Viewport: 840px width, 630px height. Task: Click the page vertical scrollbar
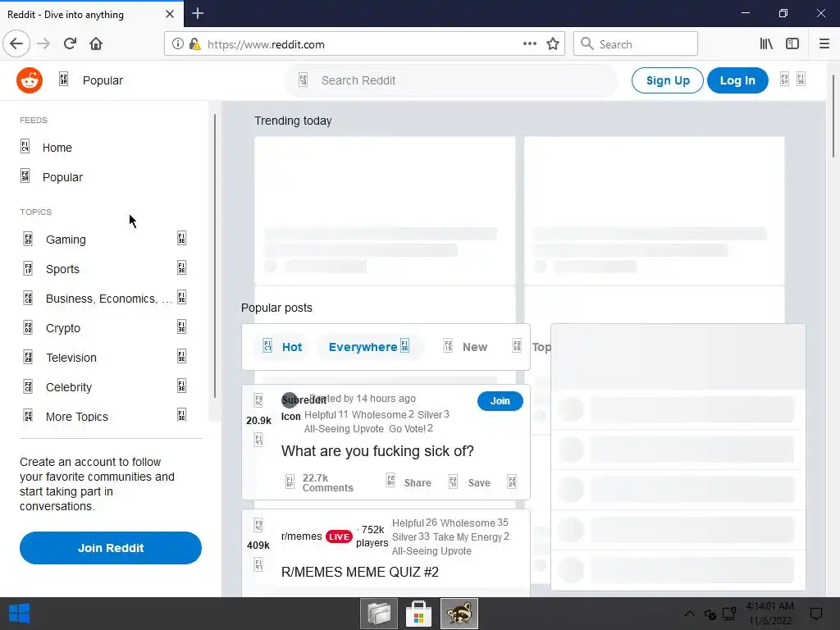click(x=833, y=116)
